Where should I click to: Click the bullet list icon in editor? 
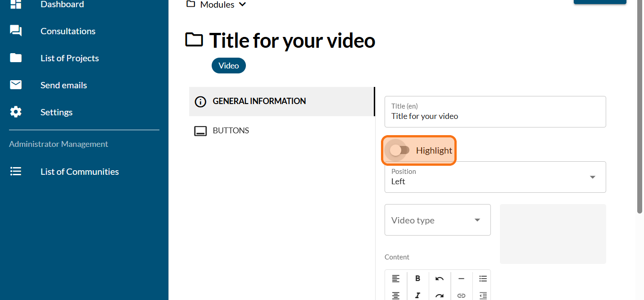pyautogui.click(x=483, y=279)
